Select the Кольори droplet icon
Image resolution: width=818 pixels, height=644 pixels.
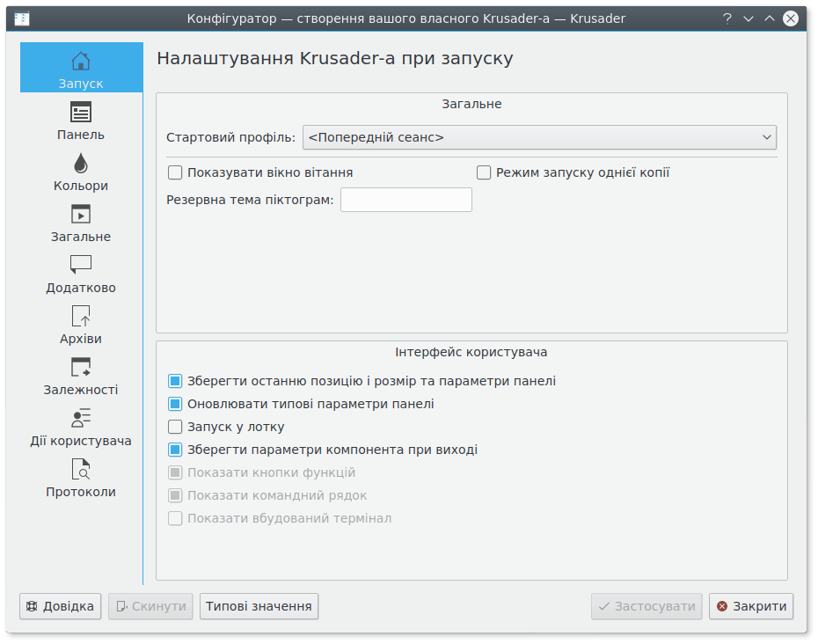tap(81, 164)
